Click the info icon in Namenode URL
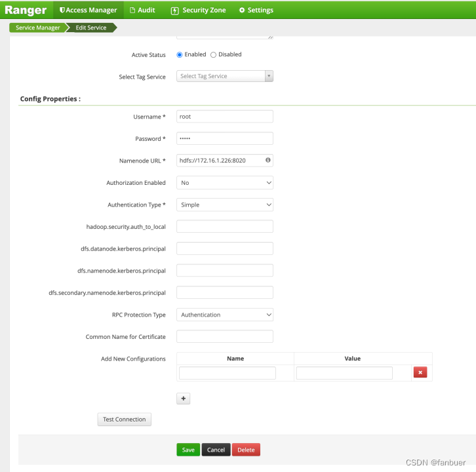This screenshot has height=472, width=476. (268, 160)
